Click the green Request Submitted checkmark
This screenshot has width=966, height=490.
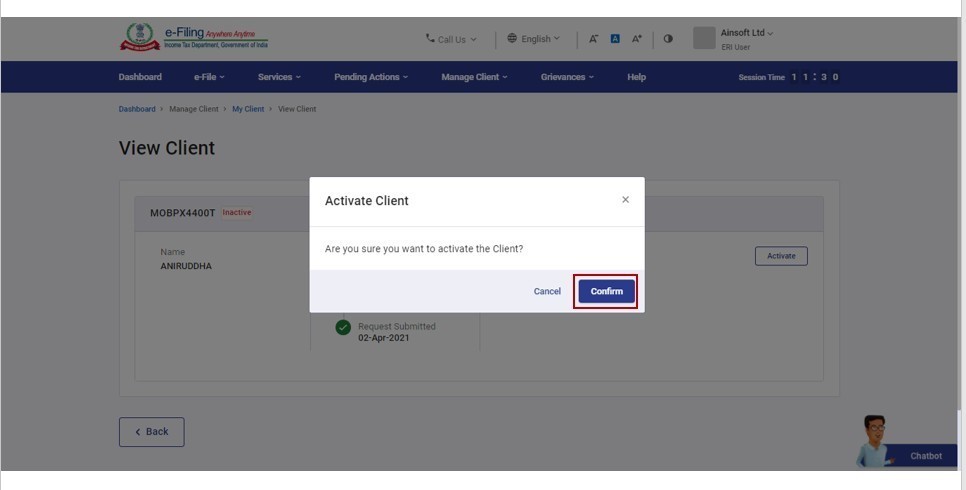tap(343, 328)
